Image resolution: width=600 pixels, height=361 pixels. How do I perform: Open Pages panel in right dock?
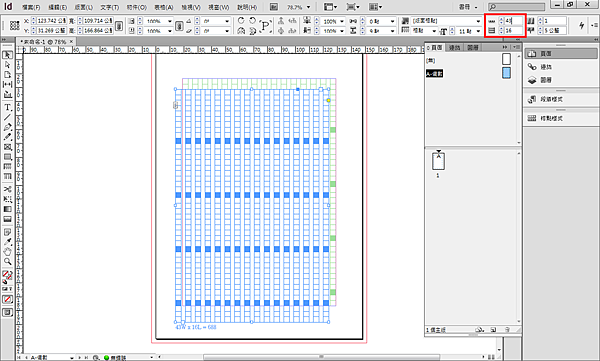tap(560, 54)
